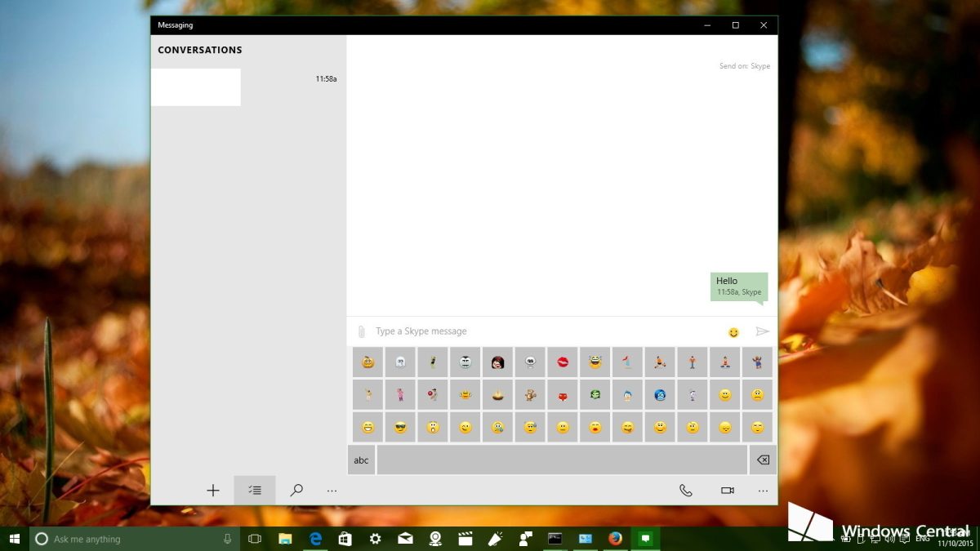Open the Messaging app icon on taskbar

646,539
